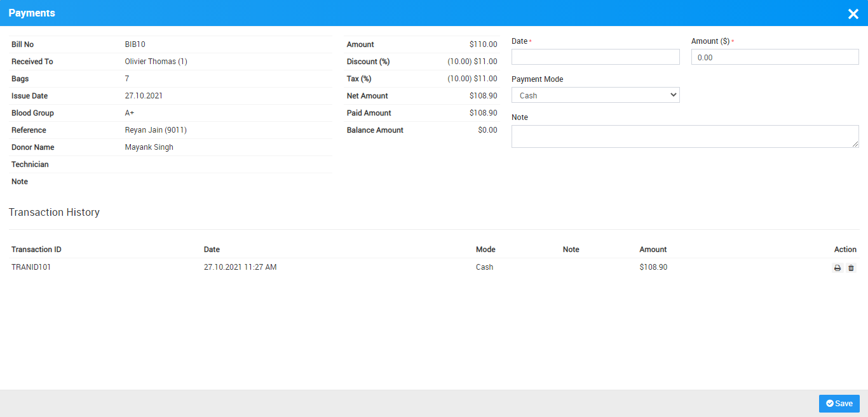Click Olivier Thomas (1) name
Viewport: 868px width, 417px height.
coord(156,62)
